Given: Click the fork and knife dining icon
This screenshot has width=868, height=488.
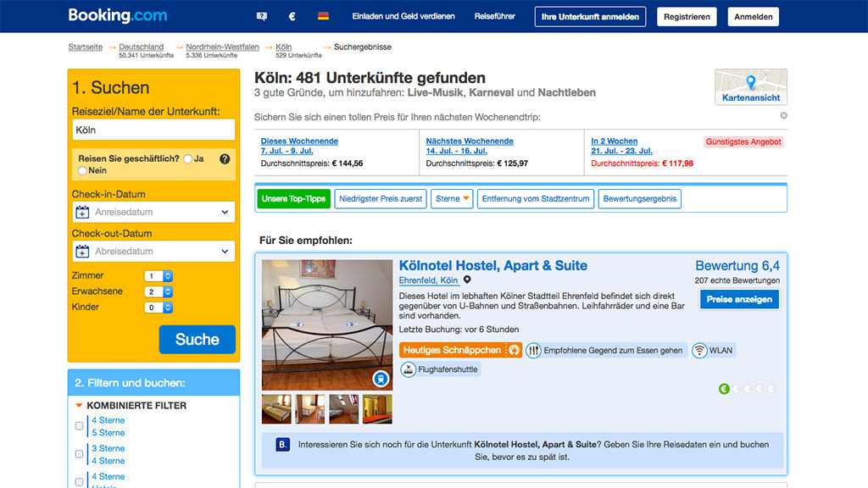Looking at the screenshot, I should pyautogui.click(x=533, y=350).
